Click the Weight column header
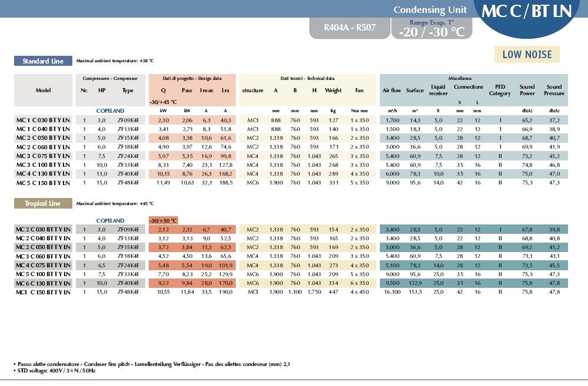The height and width of the screenshot is (386, 588). click(x=333, y=90)
